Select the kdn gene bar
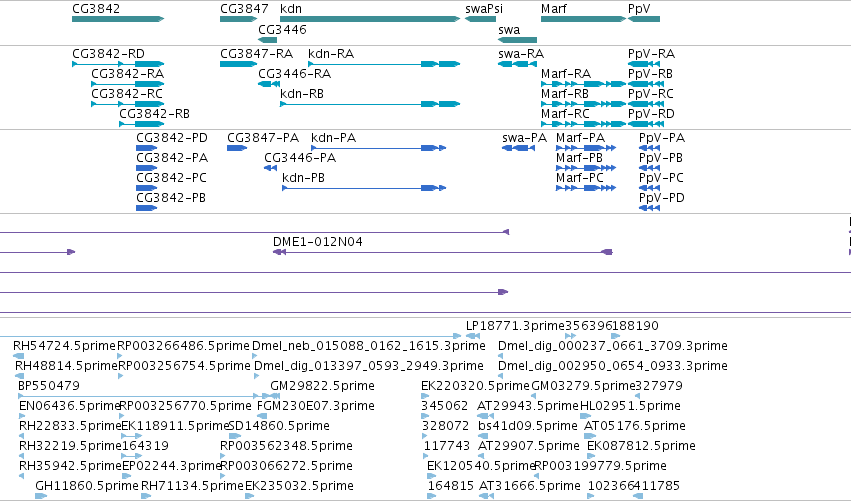This screenshot has width=851, height=501. [x=370, y=19]
